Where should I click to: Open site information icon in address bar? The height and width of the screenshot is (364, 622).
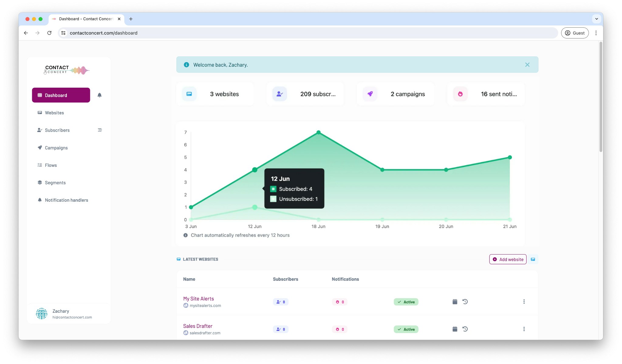click(63, 33)
